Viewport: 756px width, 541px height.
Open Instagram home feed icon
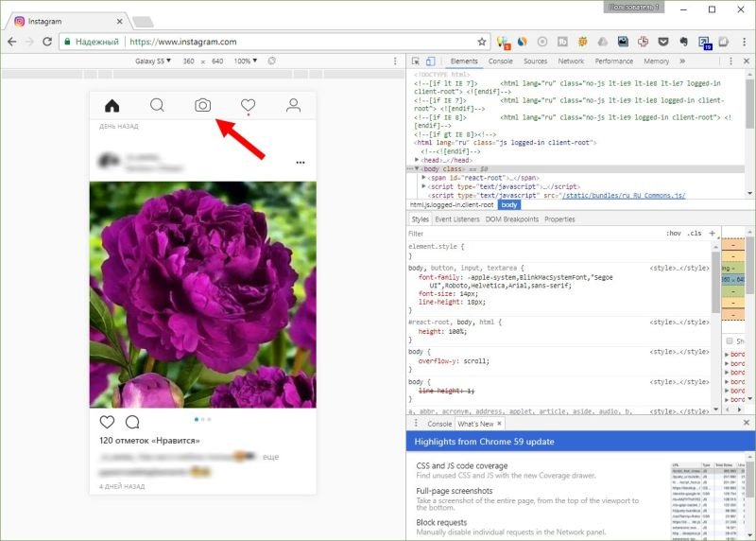112,106
